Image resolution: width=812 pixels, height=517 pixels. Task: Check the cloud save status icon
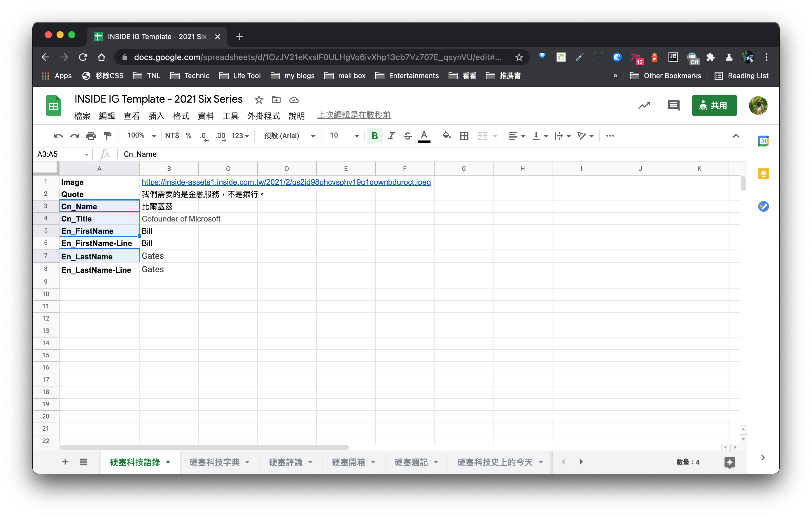click(x=294, y=100)
